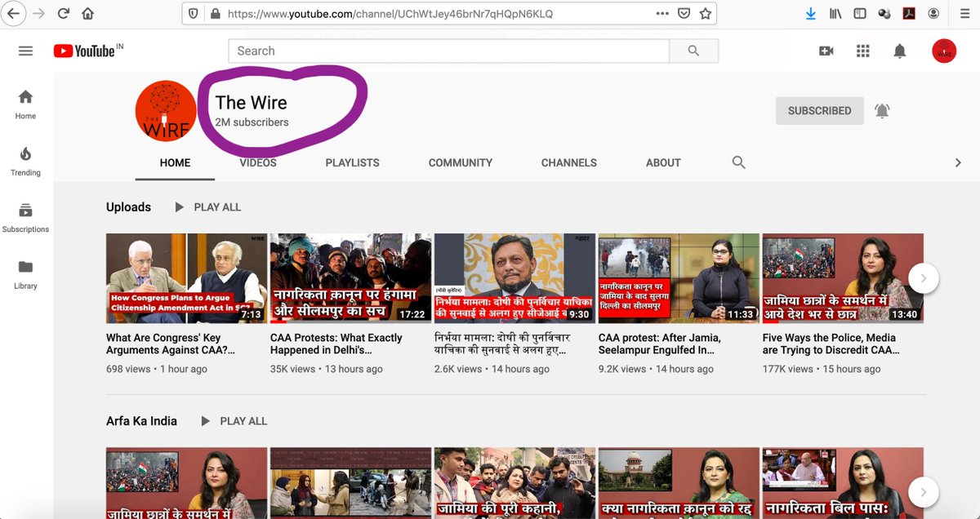This screenshot has width=980, height=519.
Task: Click the '177K views · 15 hours ago' text
Action: 822,369
